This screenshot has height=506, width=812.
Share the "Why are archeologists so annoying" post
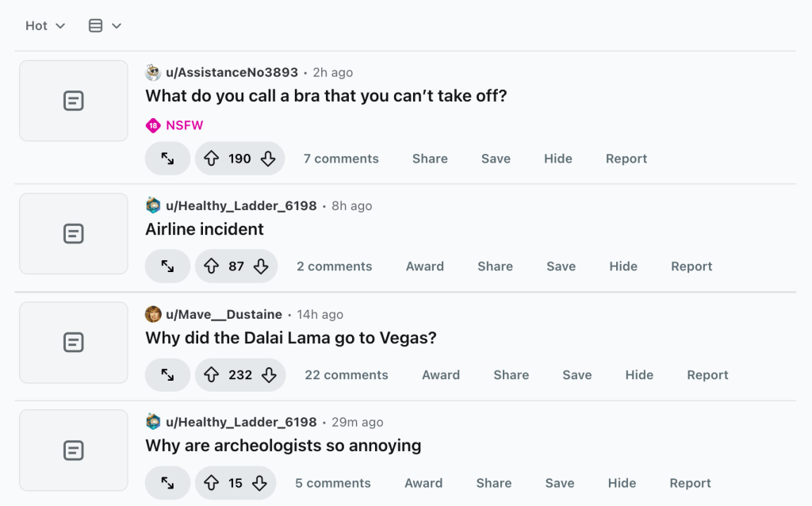493,483
